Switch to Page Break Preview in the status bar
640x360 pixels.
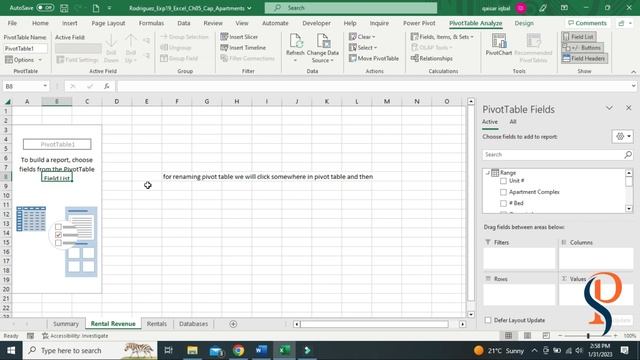(546, 336)
